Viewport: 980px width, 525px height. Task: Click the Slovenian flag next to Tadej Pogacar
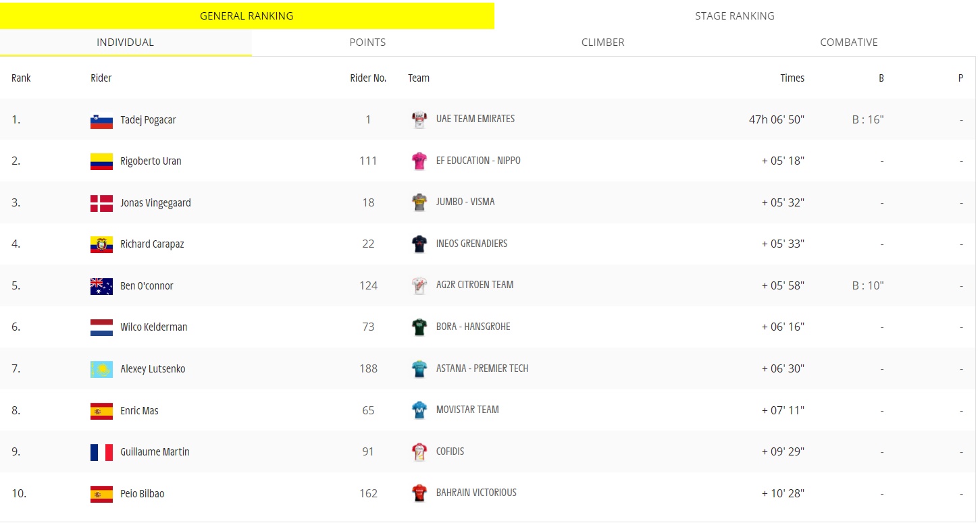point(101,121)
